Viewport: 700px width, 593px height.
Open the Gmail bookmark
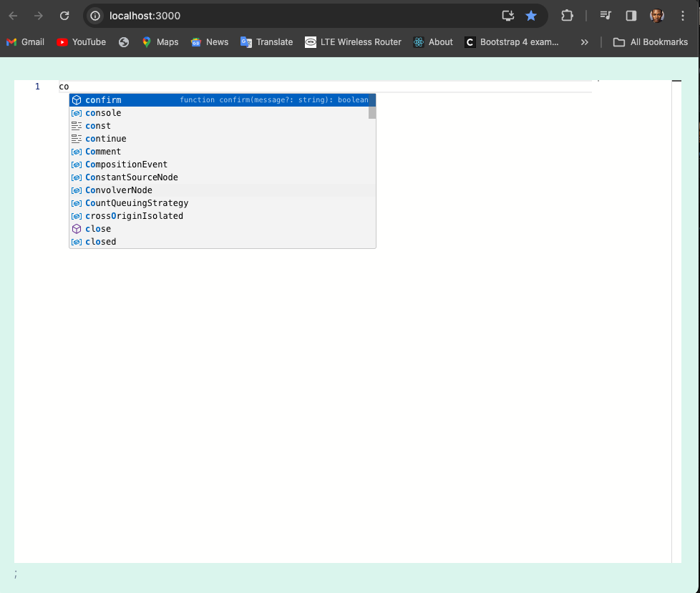pyautogui.click(x=26, y=42)
